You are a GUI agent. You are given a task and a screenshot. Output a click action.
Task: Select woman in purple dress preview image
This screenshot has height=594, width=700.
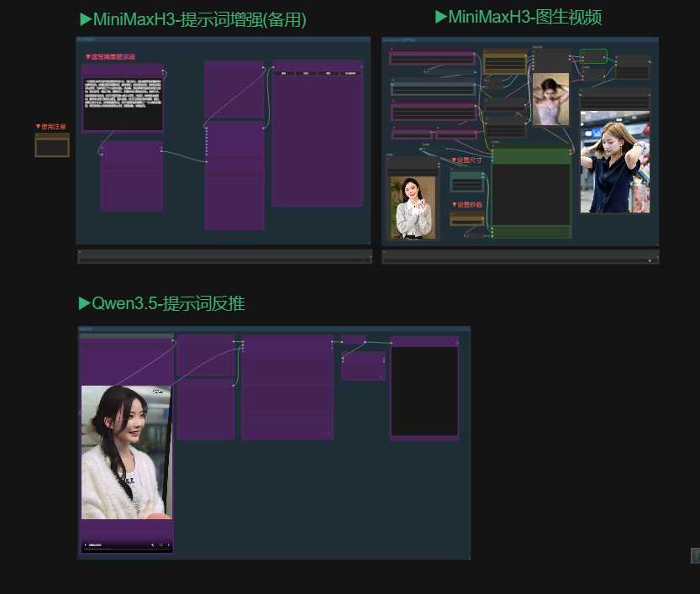[x=551, y=99]
